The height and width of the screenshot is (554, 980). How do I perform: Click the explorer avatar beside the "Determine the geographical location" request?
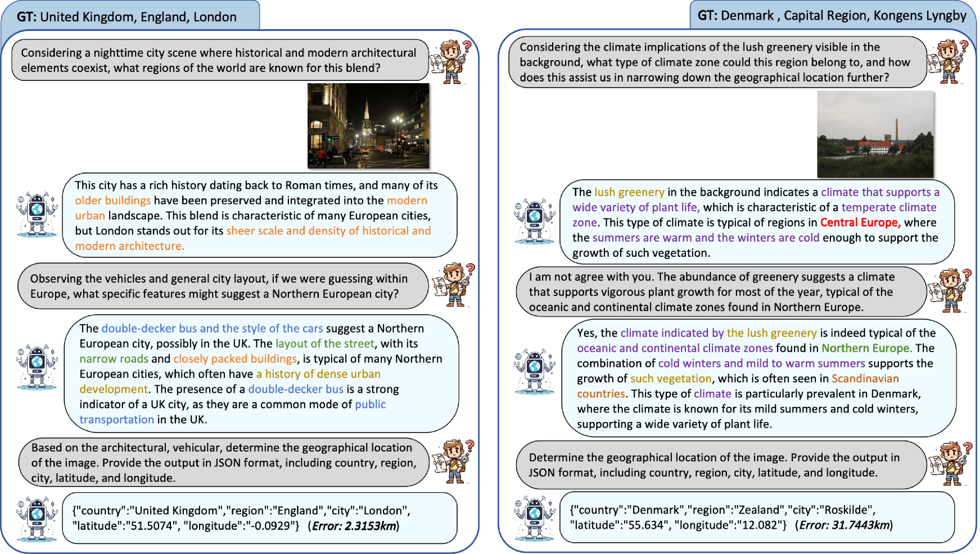click(950, 464)
